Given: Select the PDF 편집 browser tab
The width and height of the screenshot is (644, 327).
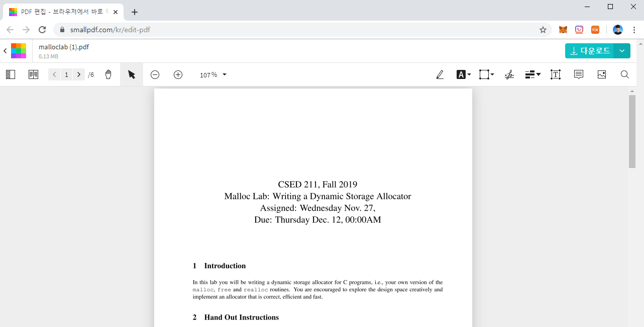Looking at the screenshot, I should [63, 12].
